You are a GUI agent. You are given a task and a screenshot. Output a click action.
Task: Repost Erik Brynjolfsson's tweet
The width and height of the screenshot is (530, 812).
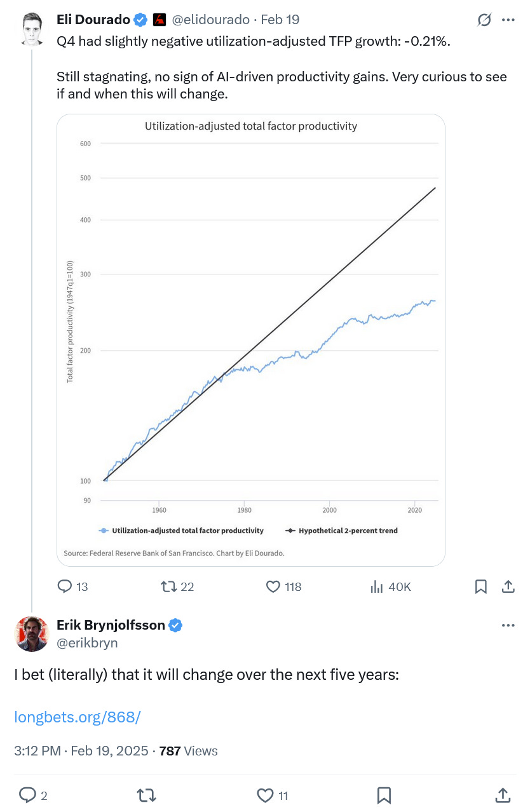coord(147,795)
